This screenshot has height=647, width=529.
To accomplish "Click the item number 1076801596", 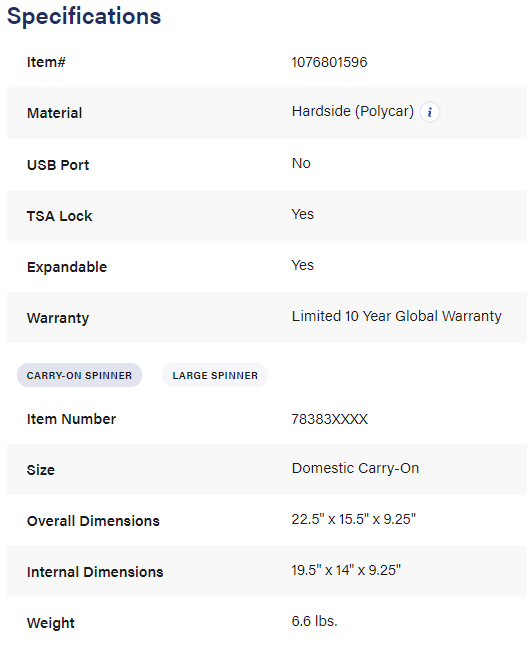I will 329,62.
